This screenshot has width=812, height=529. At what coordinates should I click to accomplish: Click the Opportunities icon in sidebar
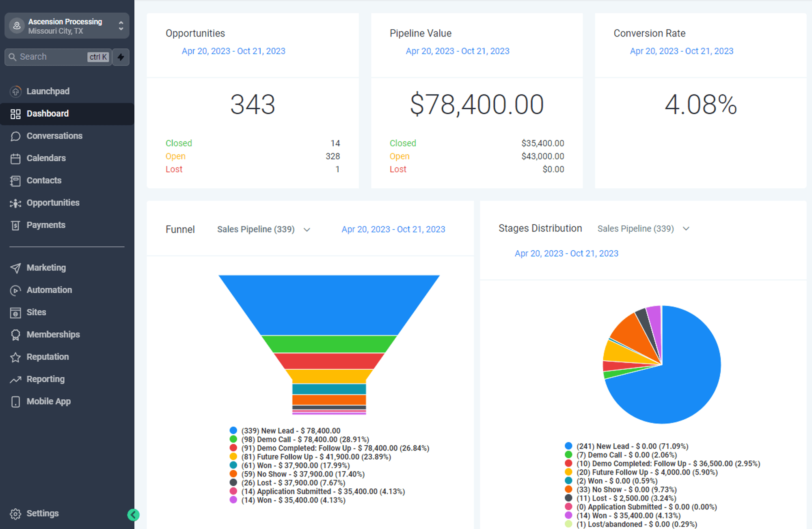click(x=15, y=203)
